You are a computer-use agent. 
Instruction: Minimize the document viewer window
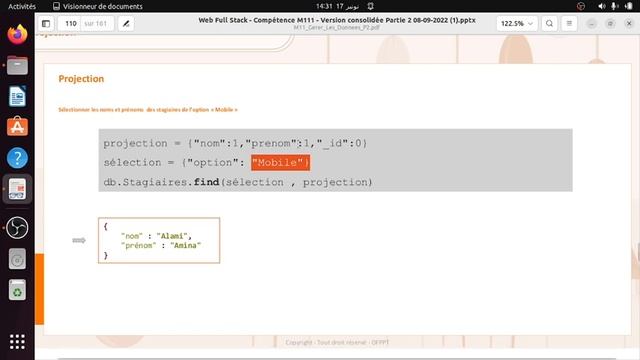click(591, 24)
